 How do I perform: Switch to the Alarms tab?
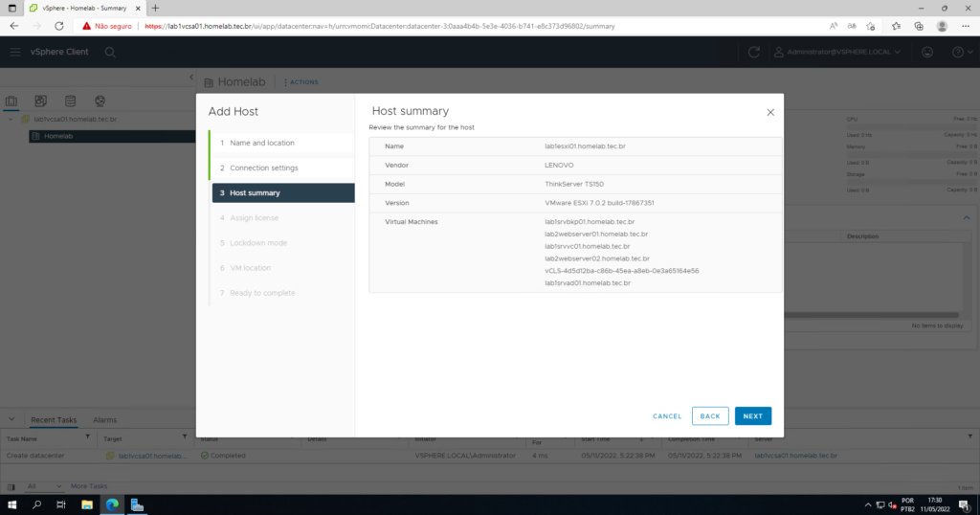(105, 420)
